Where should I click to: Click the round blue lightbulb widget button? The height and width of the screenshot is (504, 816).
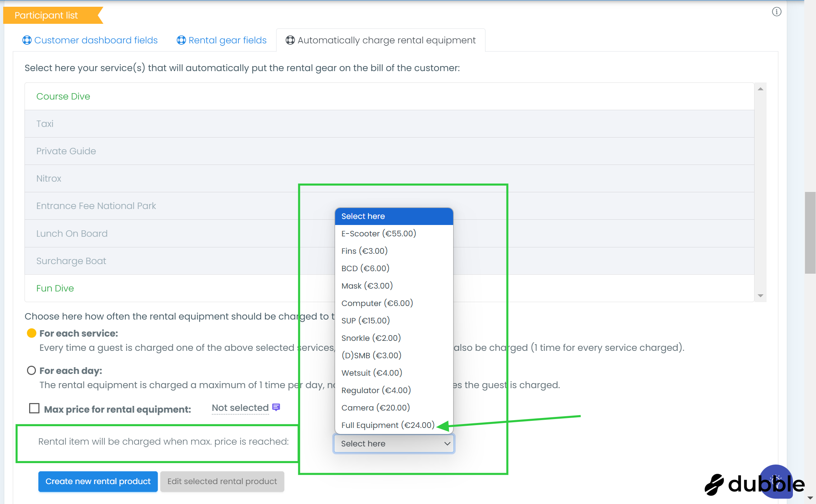[x=777, y=482]
